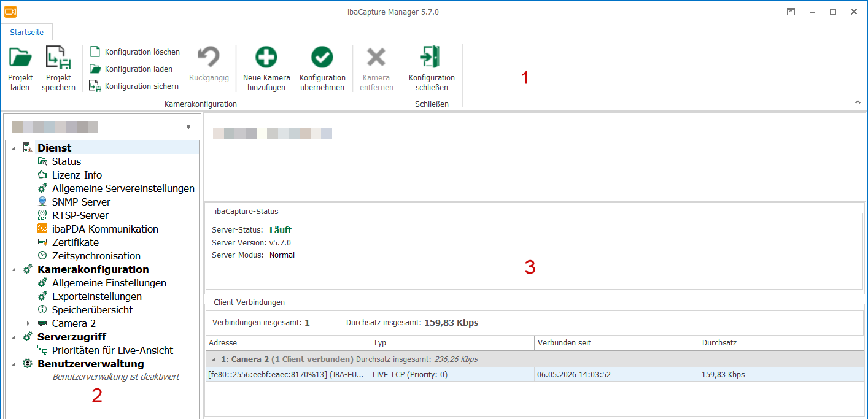Click the Zertifikate certificate icon
Viewport: 868px width, 419px height.
pos(42,242)
